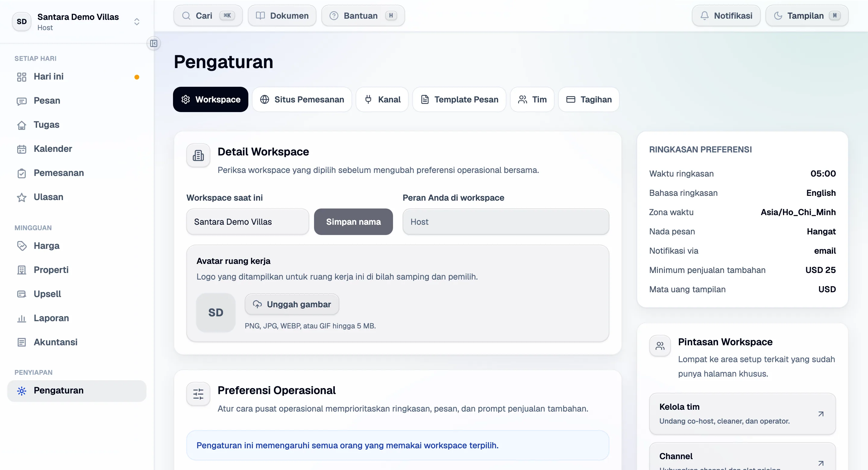
Task: Navigate to Pemesanan bookings
Action: (77, 173)
